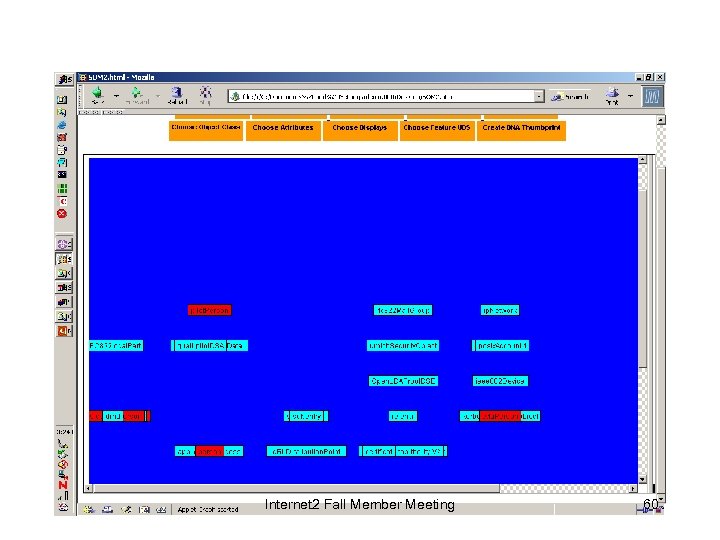
Task: Click the green grid quick launch icon
Action: click(x=62, y=189)
